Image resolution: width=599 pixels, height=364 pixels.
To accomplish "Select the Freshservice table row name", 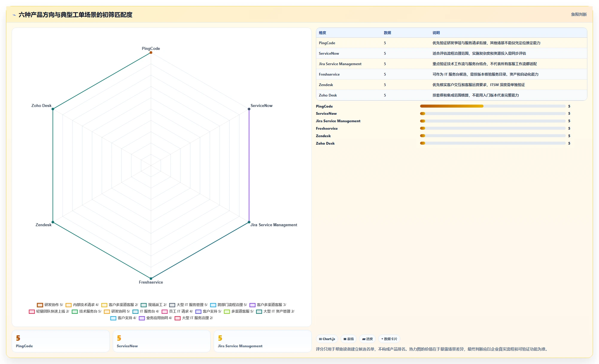I will (x=329, y=74).
